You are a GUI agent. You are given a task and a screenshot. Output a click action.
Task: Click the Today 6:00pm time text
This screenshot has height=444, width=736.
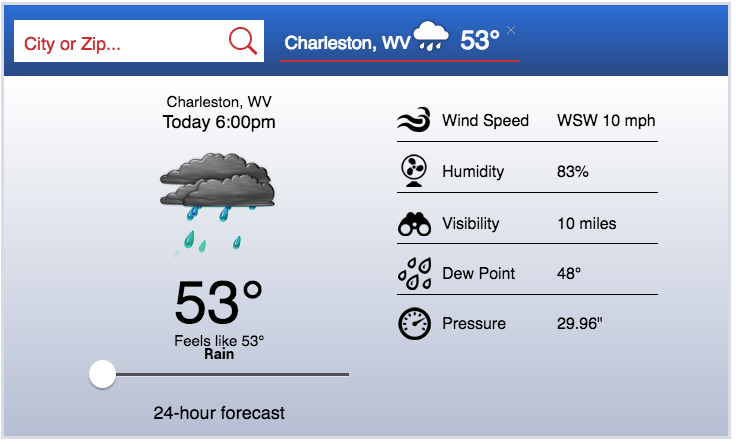tap(219, 122)
